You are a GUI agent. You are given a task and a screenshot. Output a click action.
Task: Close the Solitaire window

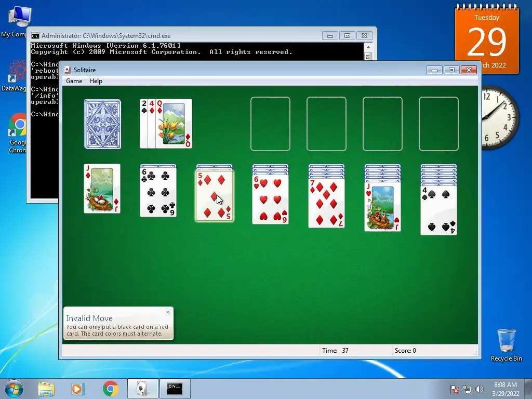click(469, 70)
